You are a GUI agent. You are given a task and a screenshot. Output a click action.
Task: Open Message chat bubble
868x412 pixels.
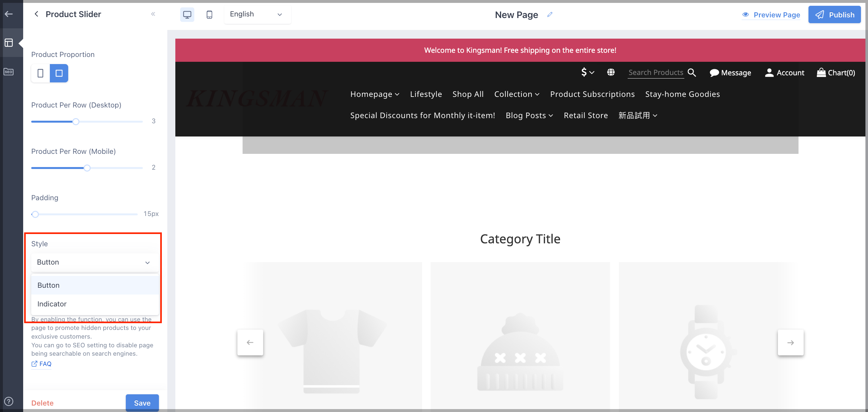point(730,73)
